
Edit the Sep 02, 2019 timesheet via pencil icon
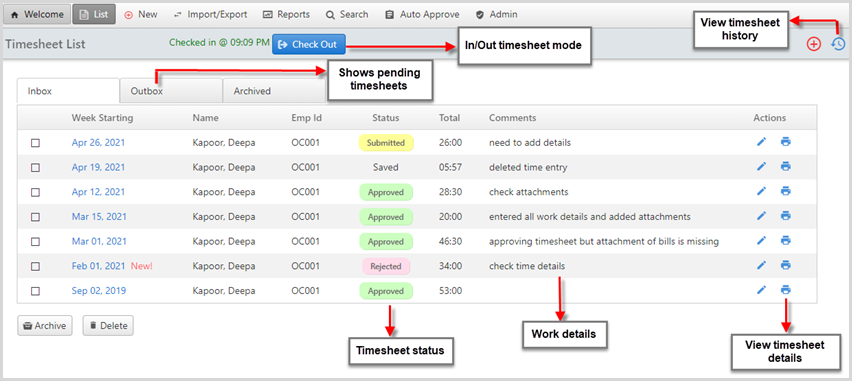(x=761, y=290)
